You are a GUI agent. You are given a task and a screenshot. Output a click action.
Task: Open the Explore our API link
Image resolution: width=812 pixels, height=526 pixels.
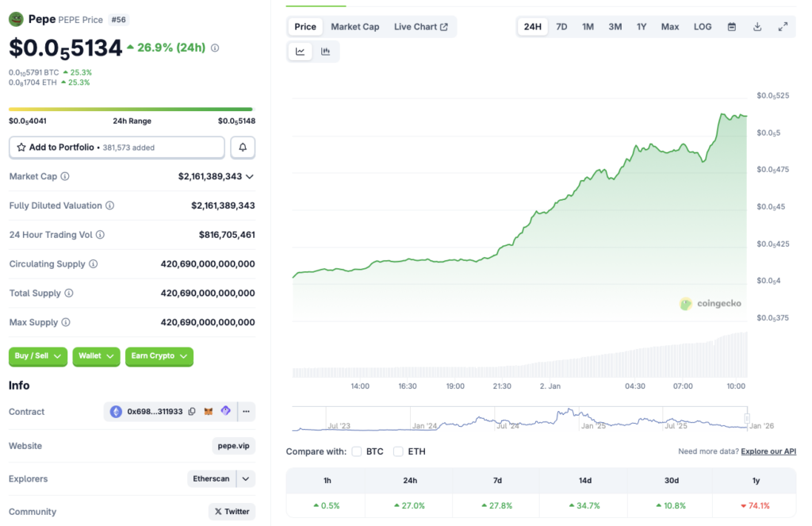(768, 451)
